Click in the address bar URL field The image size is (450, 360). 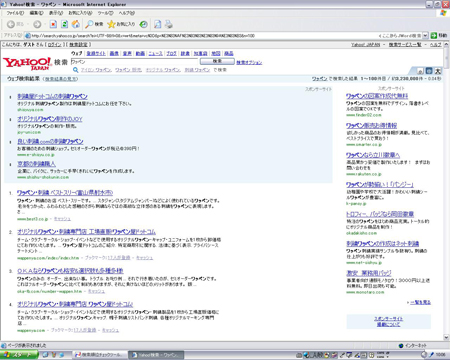click(200, 36)
